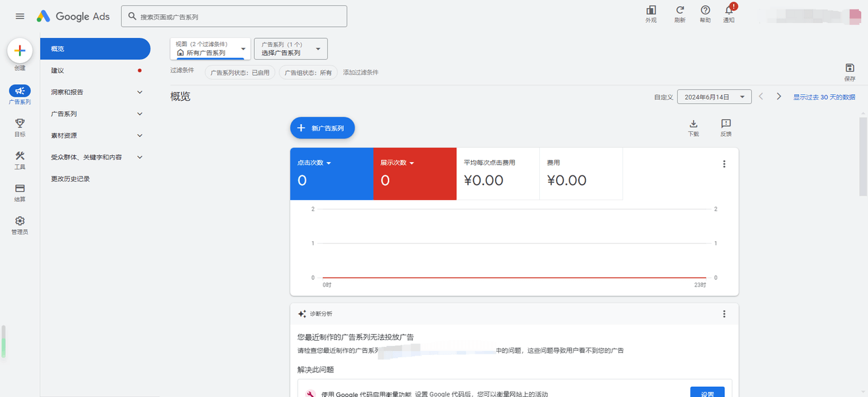The width and height of the screenshot is (868, 397).
Task: Select the 平均每次点击费用 metric tile
Action: [x=498, y=174]
